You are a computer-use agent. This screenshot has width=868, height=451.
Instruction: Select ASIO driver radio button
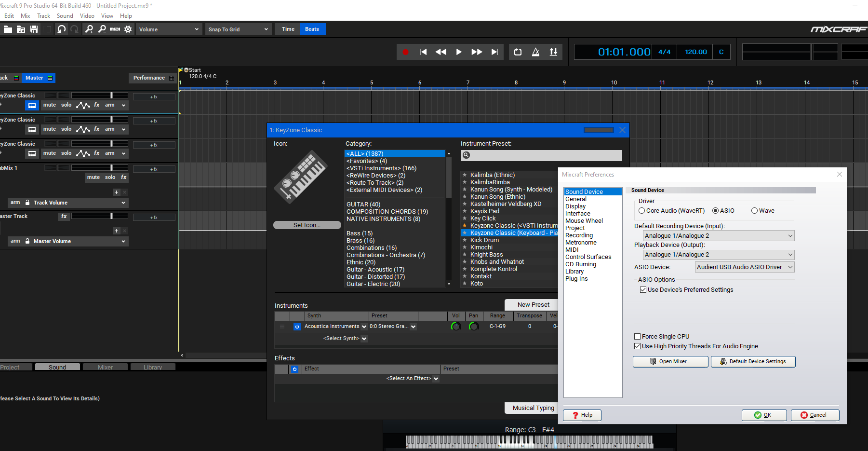tap(715, 211)
